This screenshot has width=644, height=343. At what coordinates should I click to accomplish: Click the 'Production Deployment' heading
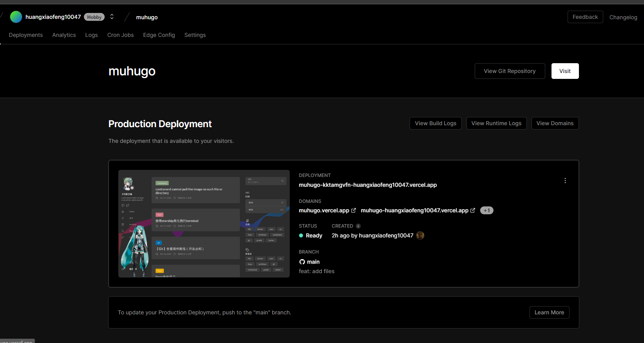coord(160,124)
